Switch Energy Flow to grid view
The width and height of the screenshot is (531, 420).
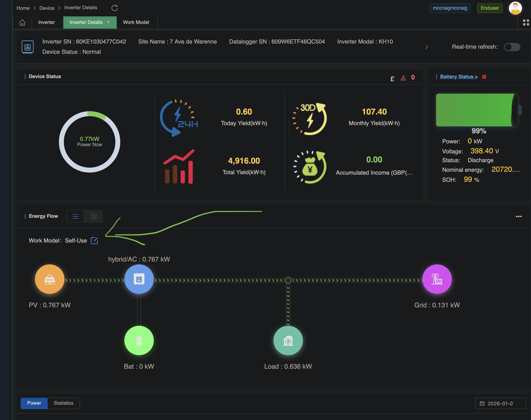point(94,216)
